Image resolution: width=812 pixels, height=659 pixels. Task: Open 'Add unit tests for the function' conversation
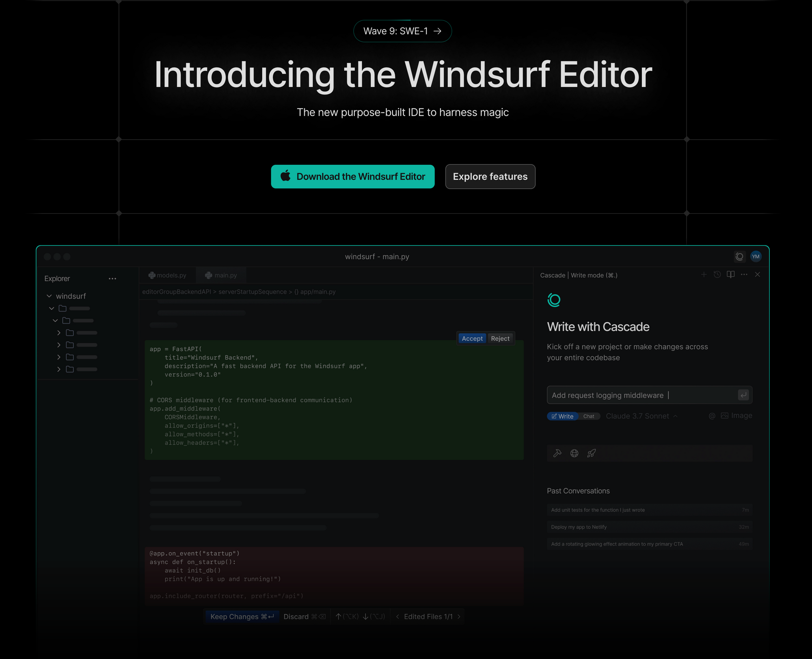[650, 510]
